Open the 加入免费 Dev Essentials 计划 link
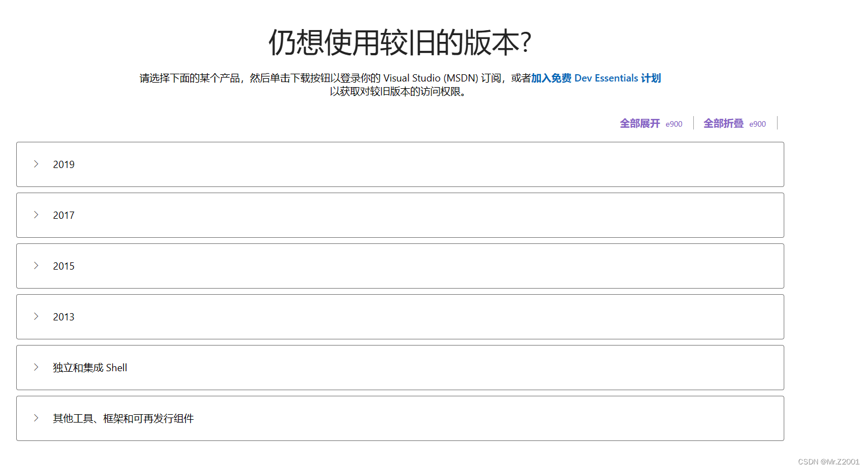The image size is (868, 470). click(596, 78)
